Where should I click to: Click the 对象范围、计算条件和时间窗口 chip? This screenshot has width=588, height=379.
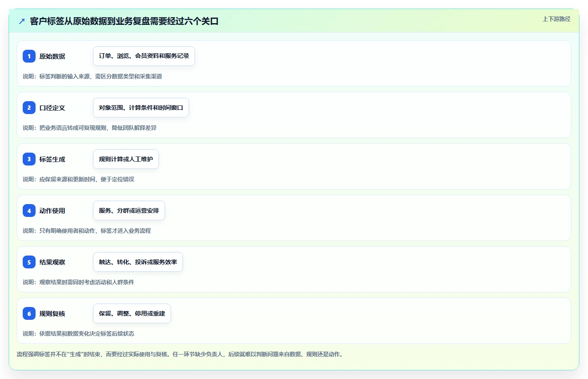tap(141, 108)
